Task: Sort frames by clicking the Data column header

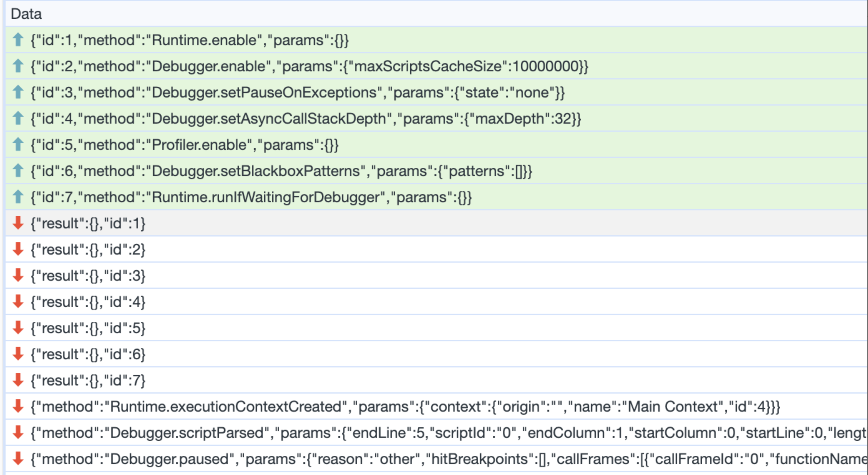Action: click(25, 14)
